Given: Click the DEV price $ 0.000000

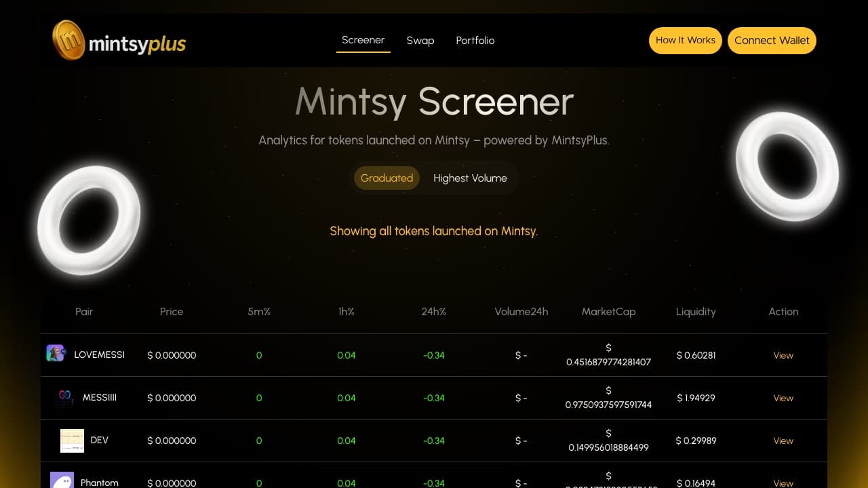Looking at the screenshot, I should pyautogui.click(x=172, y=441).
